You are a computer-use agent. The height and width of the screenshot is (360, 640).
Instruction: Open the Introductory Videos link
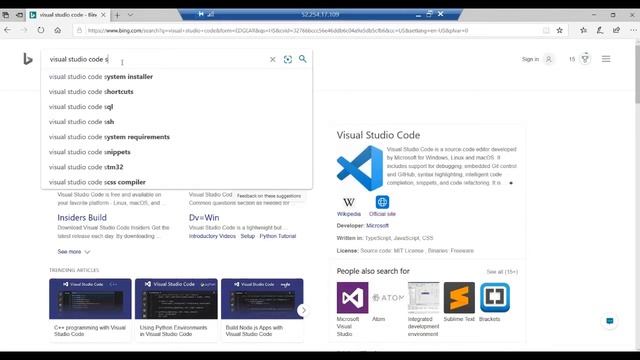point(212,236)
